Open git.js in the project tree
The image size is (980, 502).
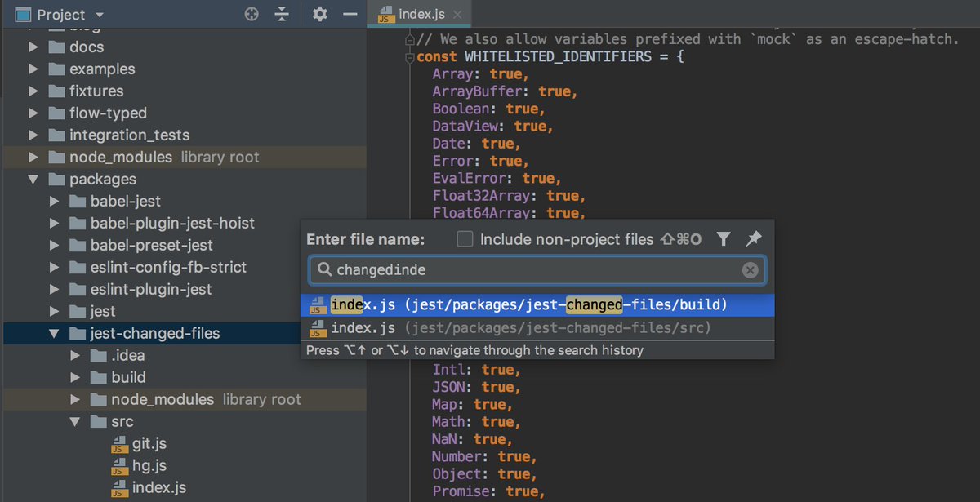point(149,444)
